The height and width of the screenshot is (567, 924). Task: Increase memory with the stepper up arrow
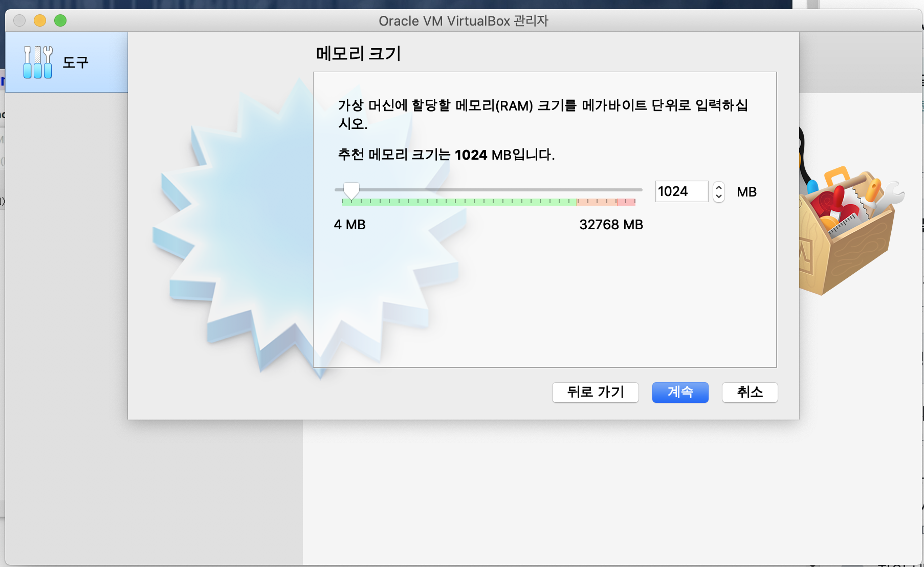(x=719, y=187)
